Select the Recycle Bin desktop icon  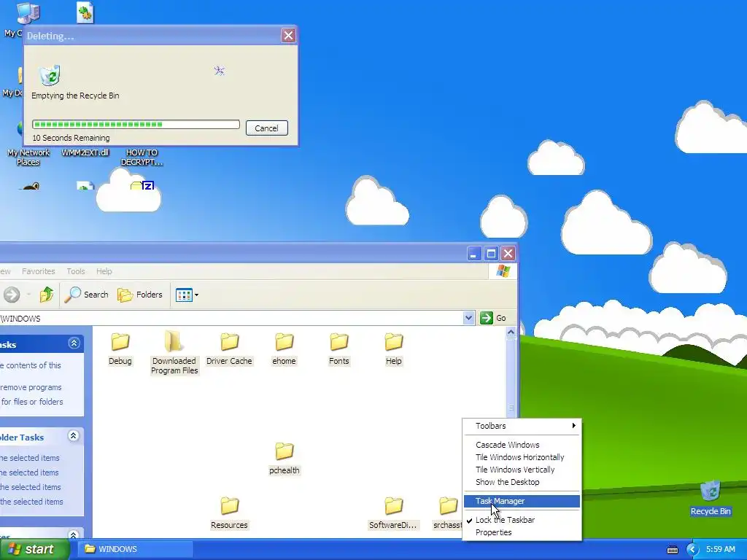[x=711, y=498]
